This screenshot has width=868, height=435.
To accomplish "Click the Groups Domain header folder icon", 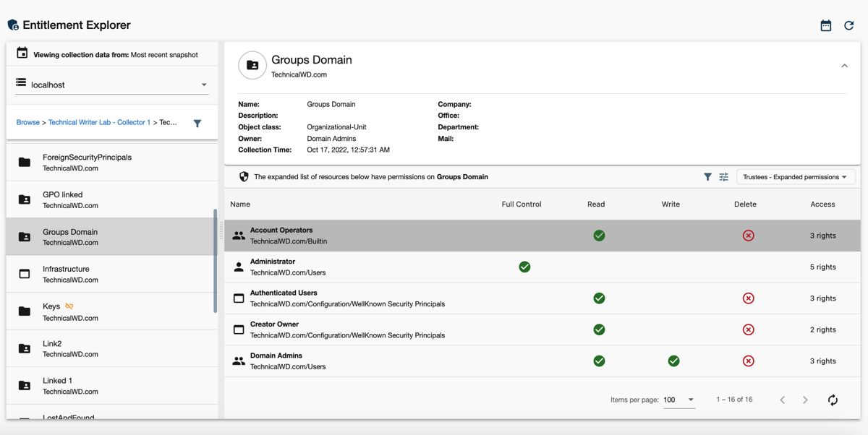I will (252, 66).
